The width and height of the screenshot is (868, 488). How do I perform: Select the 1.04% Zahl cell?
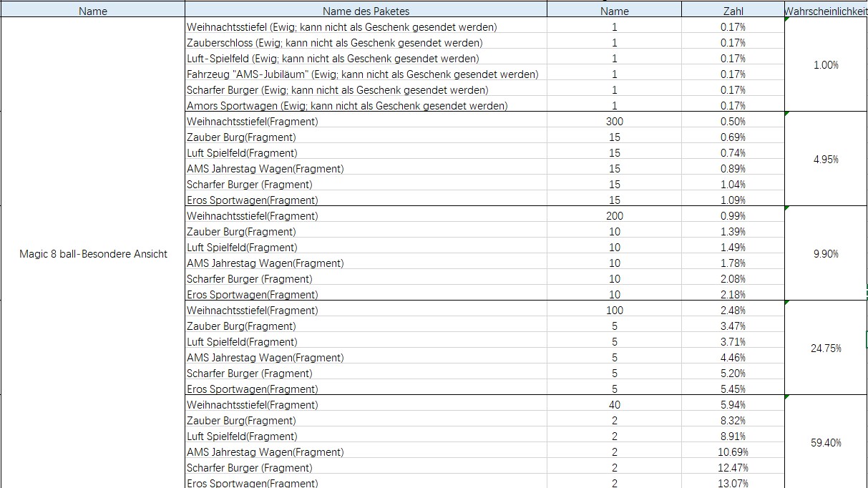pyautogui.click(x=733, y=184)
